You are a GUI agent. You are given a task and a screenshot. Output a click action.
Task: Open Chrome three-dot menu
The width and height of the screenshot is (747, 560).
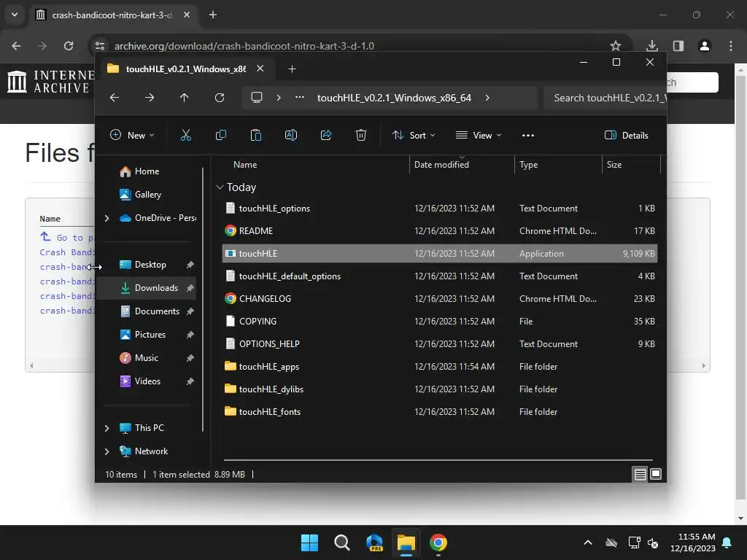coord(731,46)
